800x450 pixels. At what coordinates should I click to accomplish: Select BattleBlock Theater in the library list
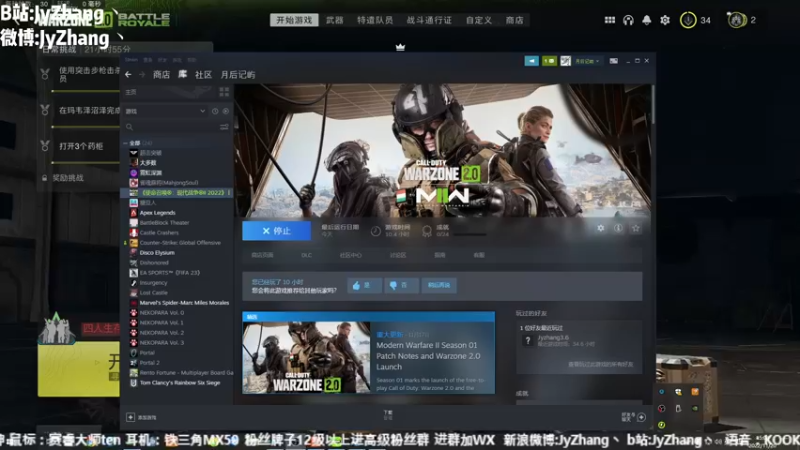click(x=164, y=222)
